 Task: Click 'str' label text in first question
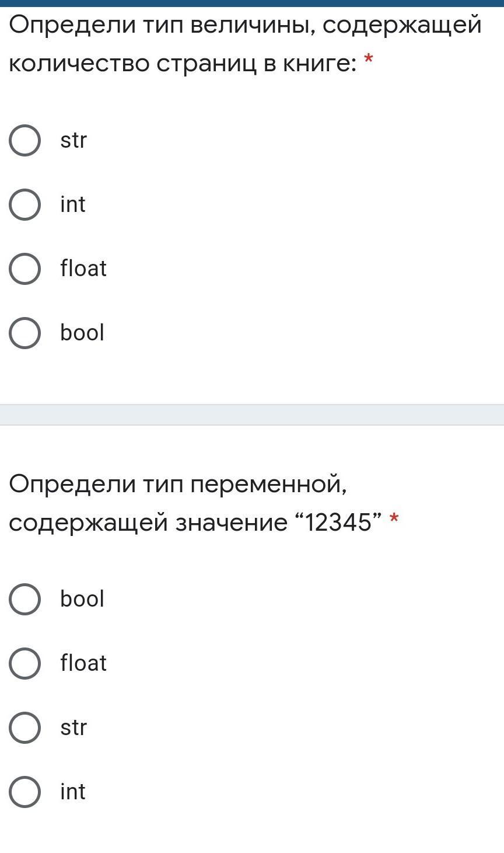coord(73,141)
